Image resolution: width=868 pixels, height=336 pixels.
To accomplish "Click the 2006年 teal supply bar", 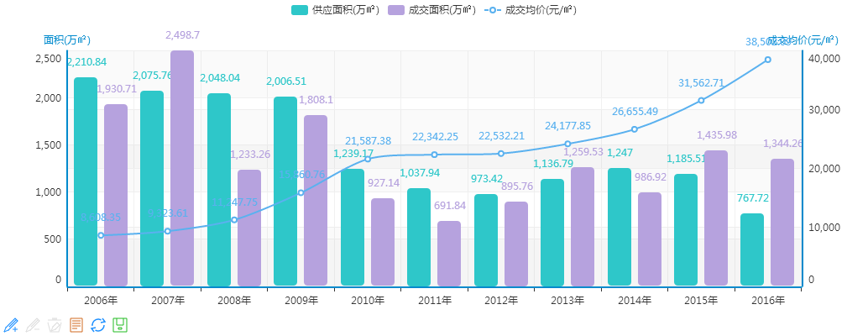I will (x=86, y=181).
